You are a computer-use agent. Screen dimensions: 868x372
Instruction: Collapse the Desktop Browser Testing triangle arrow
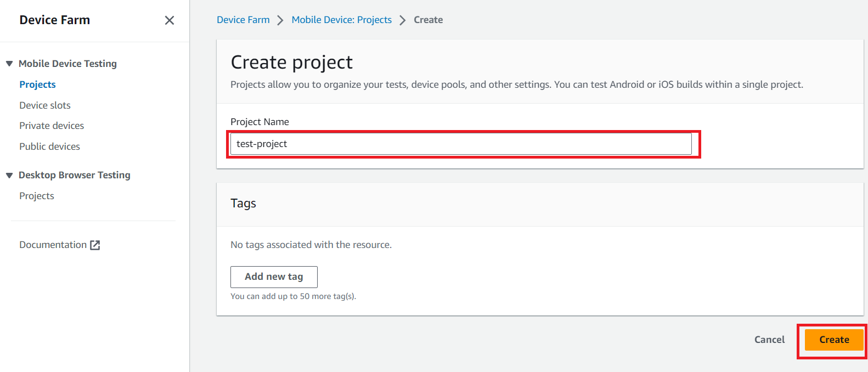9,175
